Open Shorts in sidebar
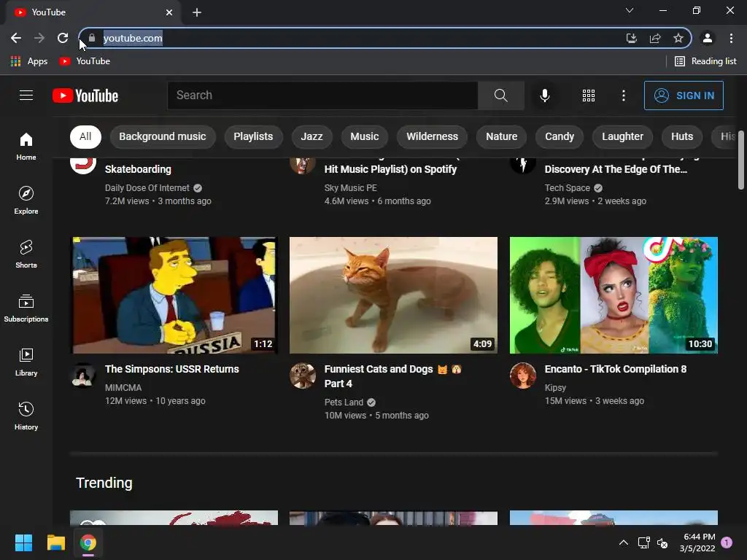The image size is (747, 560). click(x=26, y=254)
